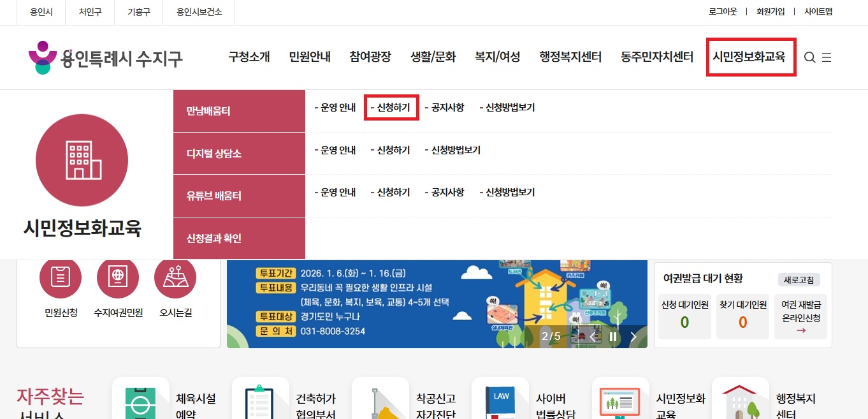Open the hamburger full menu icon
This screenshot has height=419, width=868.
click(x=827, y=57)
